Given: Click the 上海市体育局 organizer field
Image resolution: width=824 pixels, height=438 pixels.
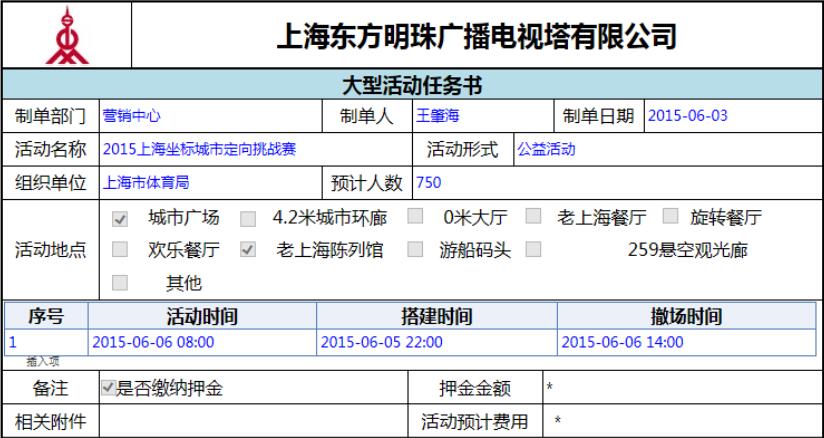Looking at the screenshot, I should click(211, 183).
